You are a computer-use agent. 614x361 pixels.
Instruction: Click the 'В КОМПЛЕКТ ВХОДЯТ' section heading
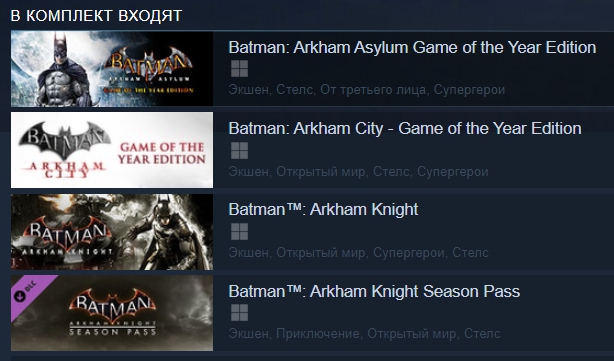pos(96,16)
